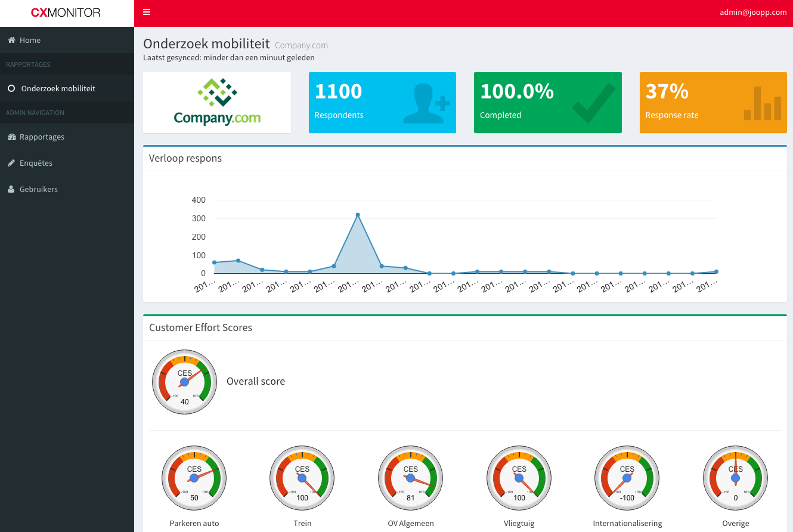Screen dimensions: 793x532
Task: Click the checkmark icon in Completed card
Action: 593,103
